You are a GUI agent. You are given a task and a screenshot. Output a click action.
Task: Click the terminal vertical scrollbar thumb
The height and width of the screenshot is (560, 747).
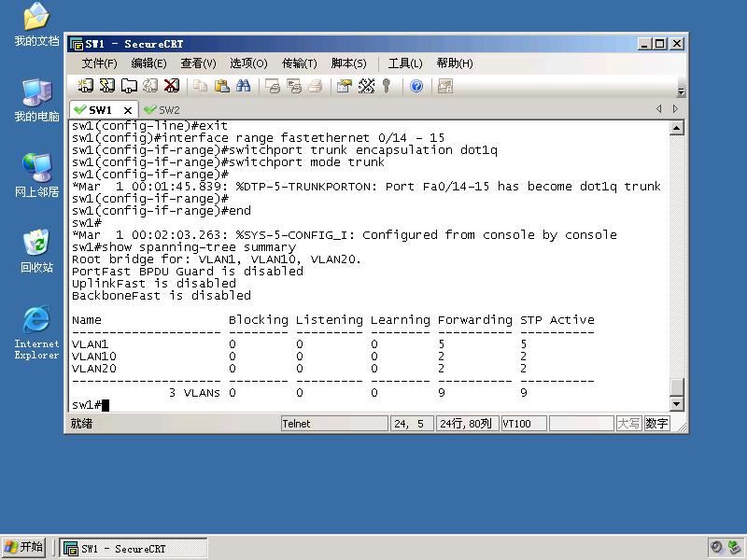pyautogui.click(x=677, y=386)
